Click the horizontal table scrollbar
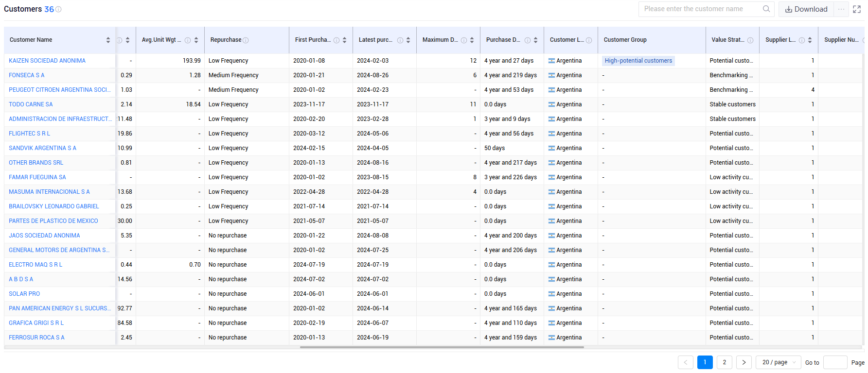The width and height of the screenshot is (868, 373). tap(442, 347)
